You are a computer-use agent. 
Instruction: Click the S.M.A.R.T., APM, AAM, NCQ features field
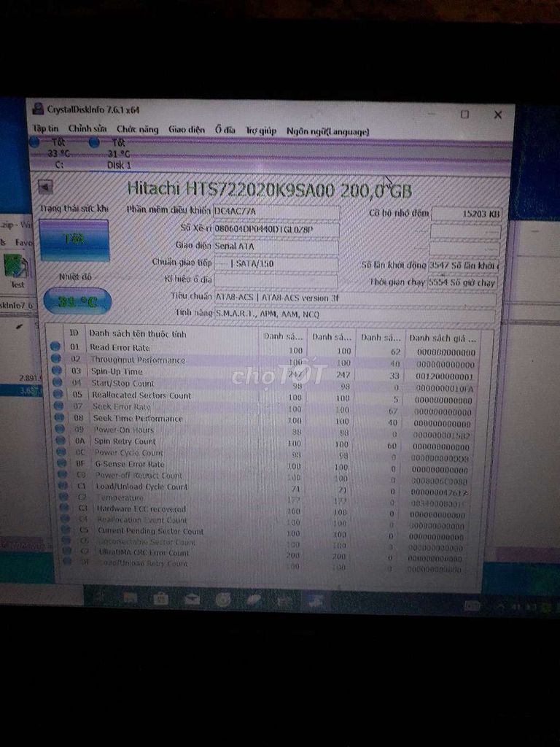[x=355, y=314]
